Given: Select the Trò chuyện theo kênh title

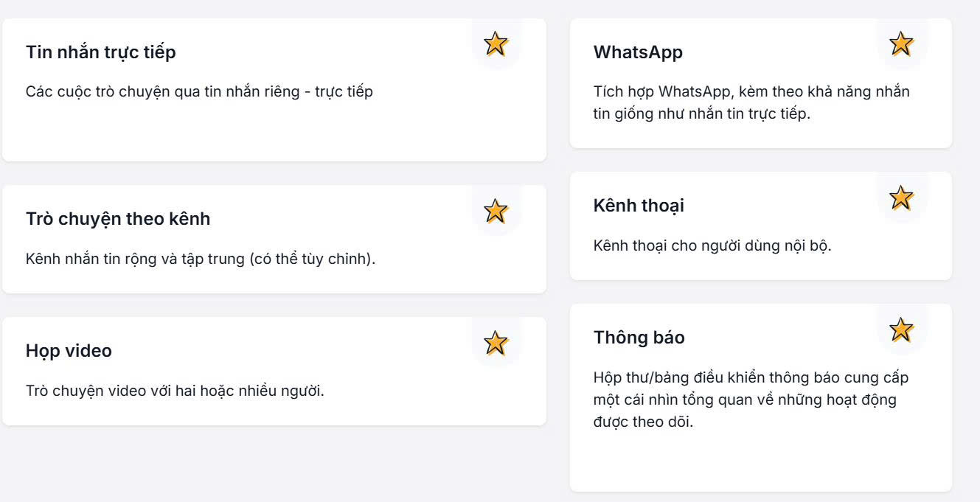Looking at the screenshot, I should (118, 219).
